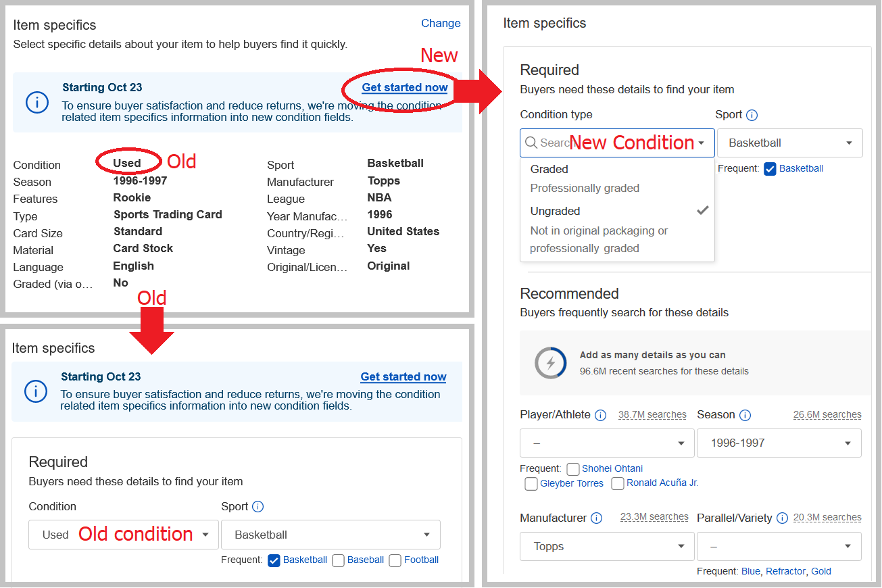Click info icon next to Parallel/Variety
The height and width of the screenshot is (588, 882).
click(x=782, y=518)
